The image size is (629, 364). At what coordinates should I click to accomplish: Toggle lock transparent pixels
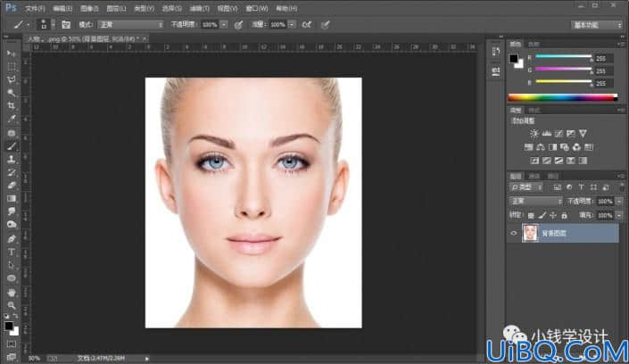tap(531, 216)
